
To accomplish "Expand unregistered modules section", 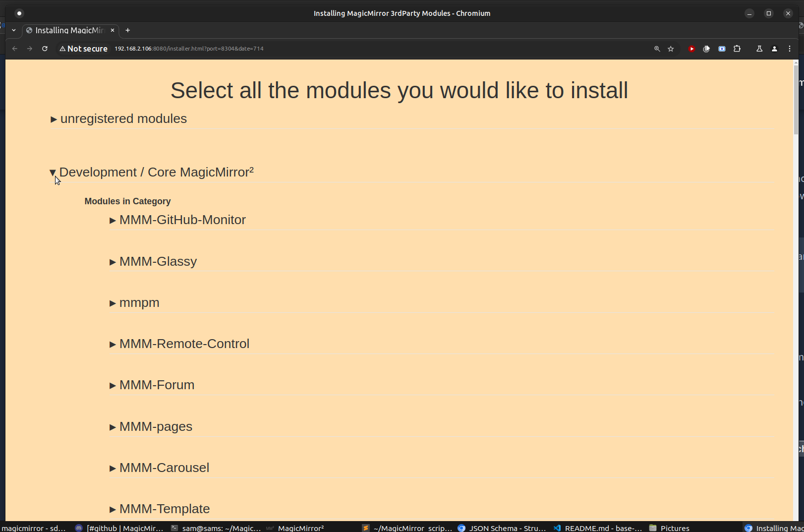I will pos(118,119).
